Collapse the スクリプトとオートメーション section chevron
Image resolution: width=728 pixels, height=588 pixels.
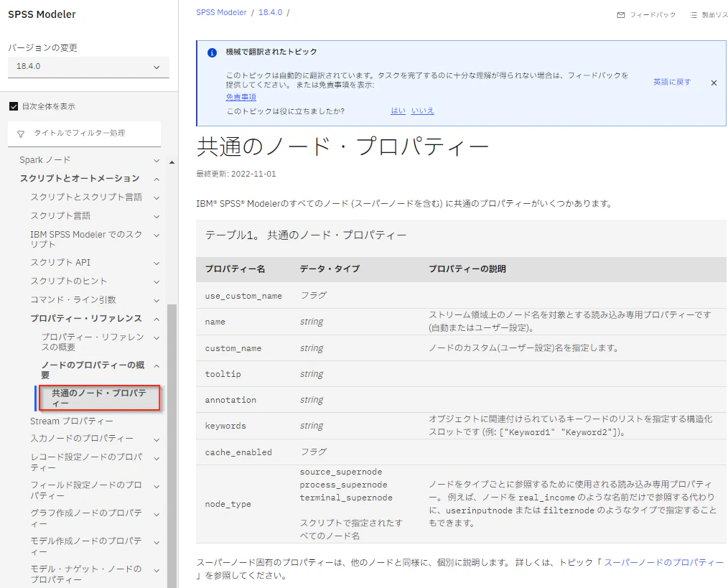tap(157, 179)
